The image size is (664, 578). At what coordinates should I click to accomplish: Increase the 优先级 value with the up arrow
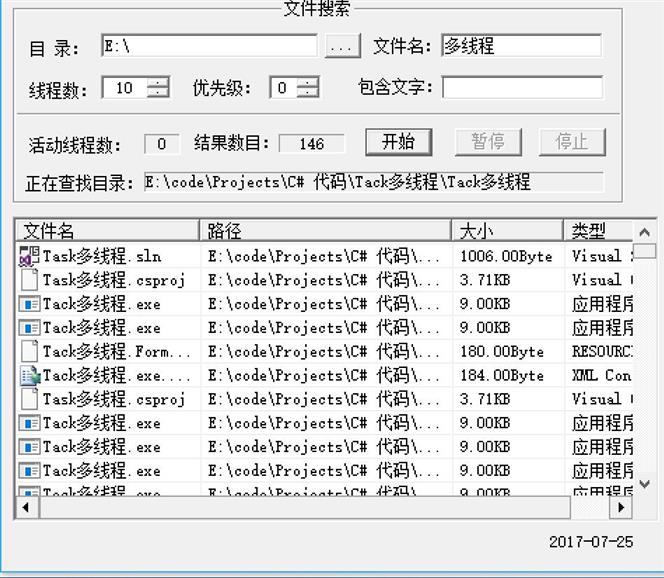(x=308, y=82)
